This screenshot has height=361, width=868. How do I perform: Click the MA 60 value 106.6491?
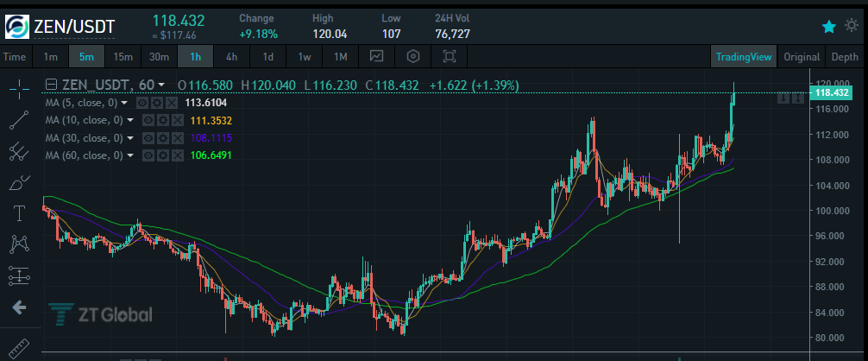tap(211, 156)
